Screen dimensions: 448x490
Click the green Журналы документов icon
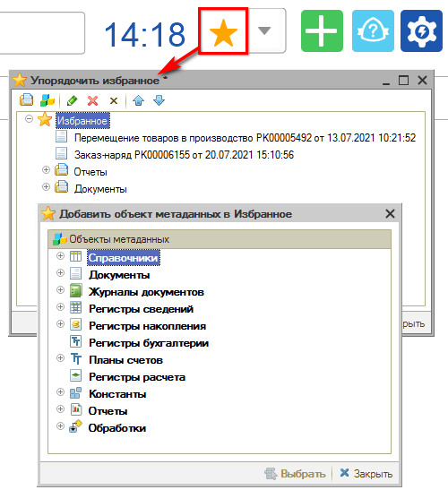tap(75, 290)
